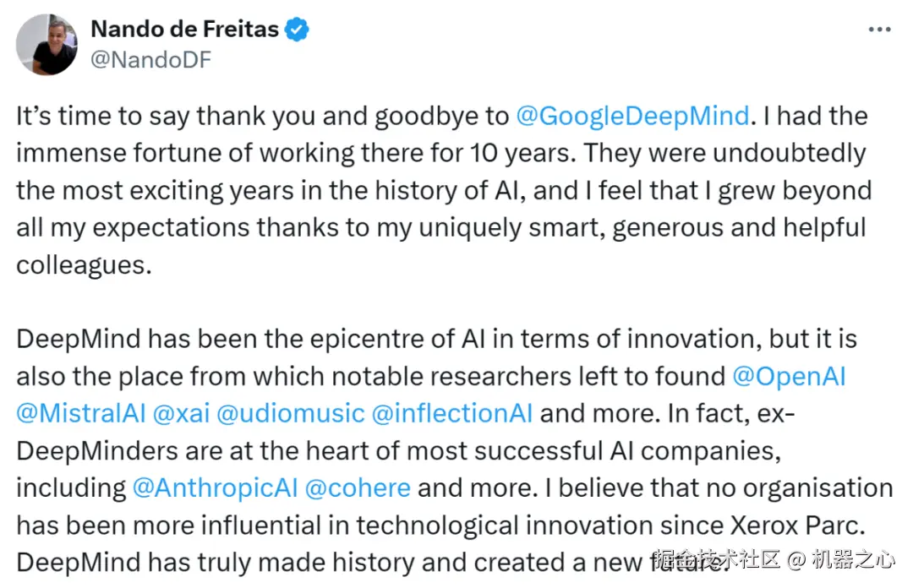Viewport: 913px width, 588px height.
Task: Open Nando de Freitas profile avatar
Action: (x=46, y=44)
